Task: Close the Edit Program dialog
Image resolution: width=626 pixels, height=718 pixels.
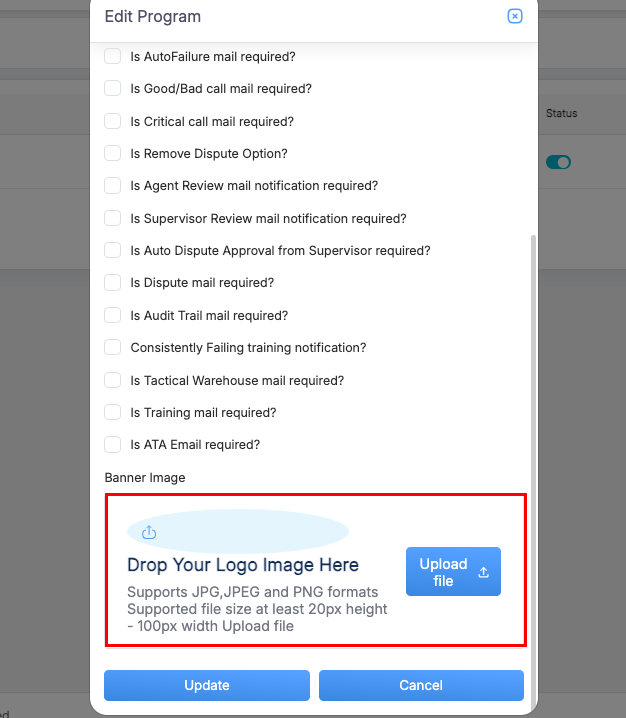Action: click(x=515, y=16)
